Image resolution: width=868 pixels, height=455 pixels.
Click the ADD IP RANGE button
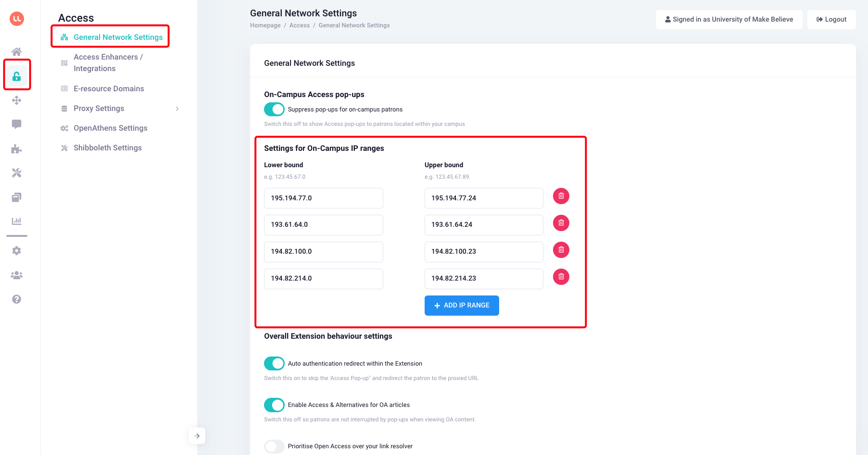pos(461,305)
